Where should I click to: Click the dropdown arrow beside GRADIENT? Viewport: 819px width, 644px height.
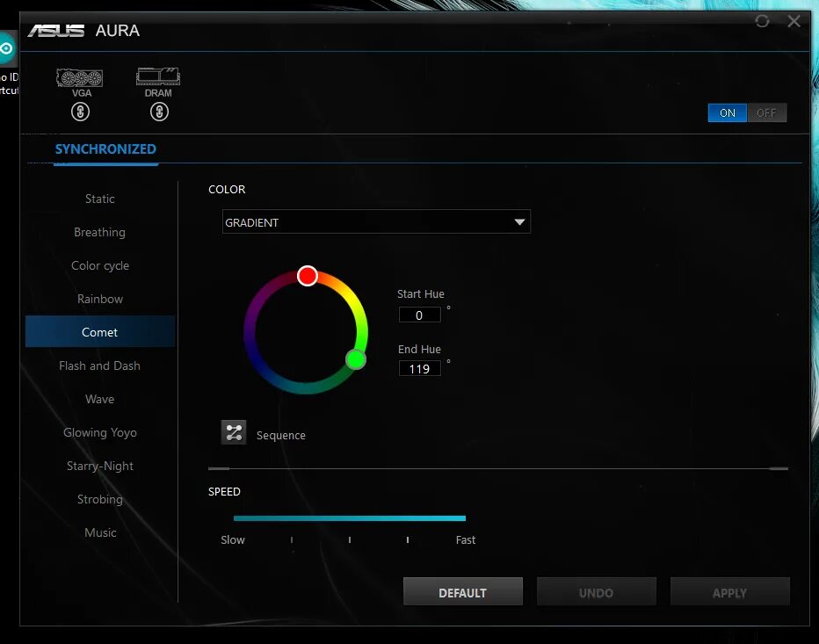519,222
